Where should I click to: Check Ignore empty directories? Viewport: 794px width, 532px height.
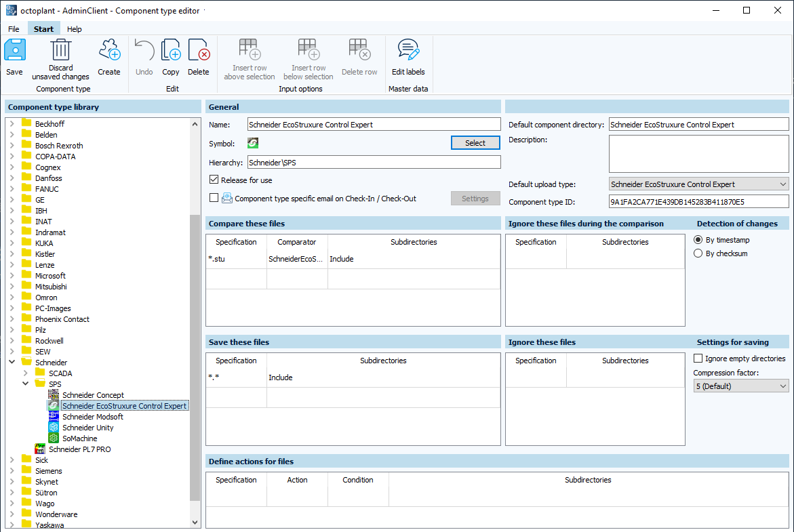[x=696, y=358]
